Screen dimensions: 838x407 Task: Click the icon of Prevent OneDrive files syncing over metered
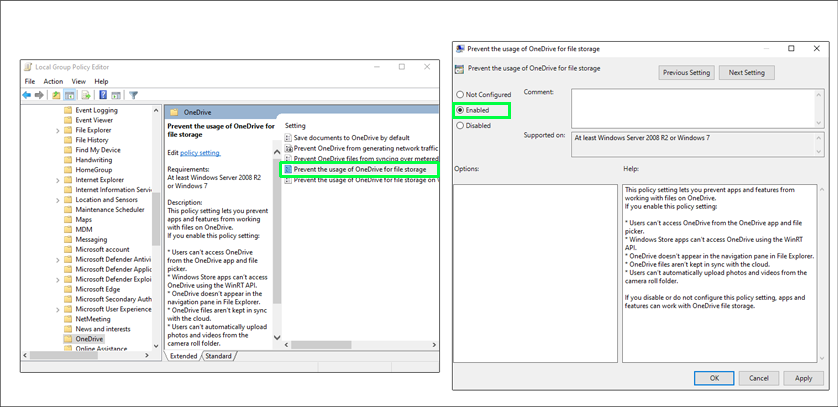point(289,159)
